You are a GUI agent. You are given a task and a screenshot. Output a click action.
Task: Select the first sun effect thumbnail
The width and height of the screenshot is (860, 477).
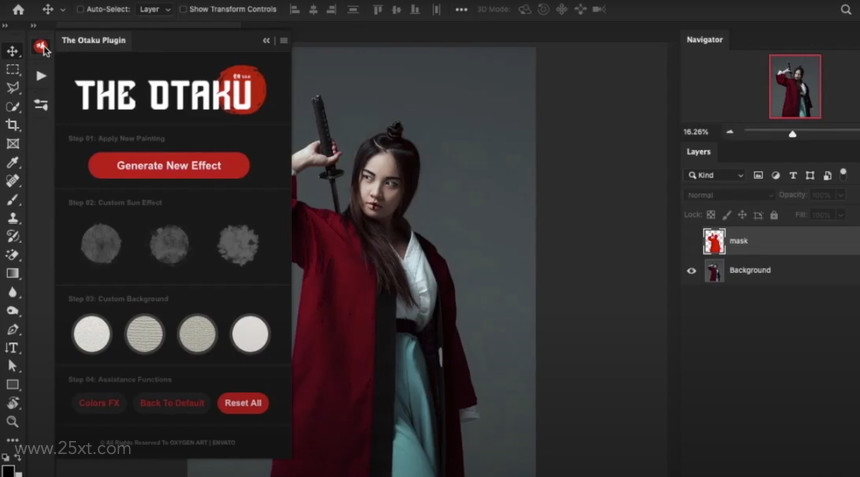click(101, 243)
